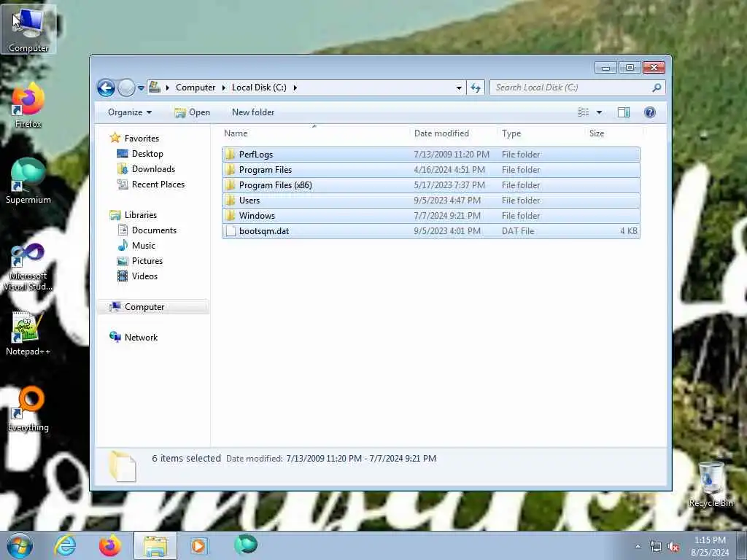Launch Supermium from the taskbar
747x560 pixels.
click(x=246, y=545)
